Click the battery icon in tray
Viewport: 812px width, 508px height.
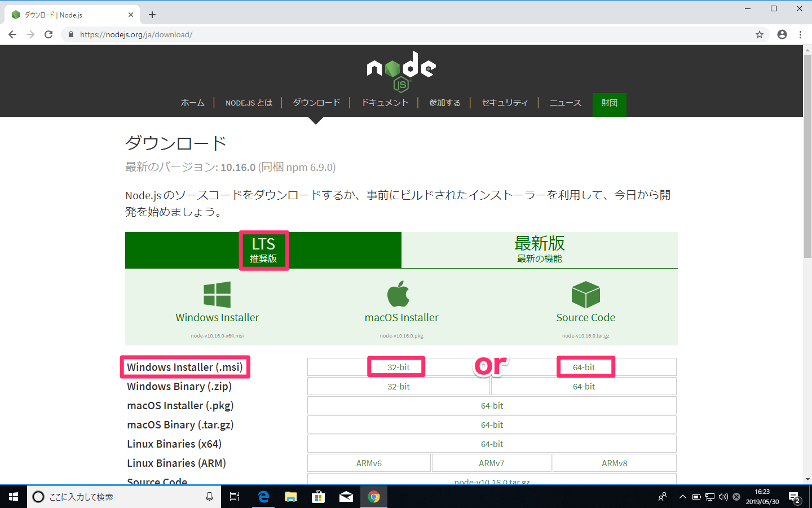(696, 497)
